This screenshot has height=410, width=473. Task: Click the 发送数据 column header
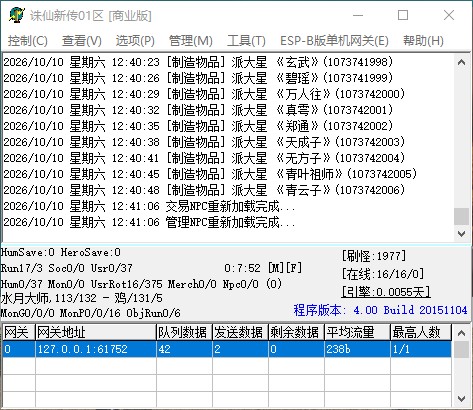[241, 332]
